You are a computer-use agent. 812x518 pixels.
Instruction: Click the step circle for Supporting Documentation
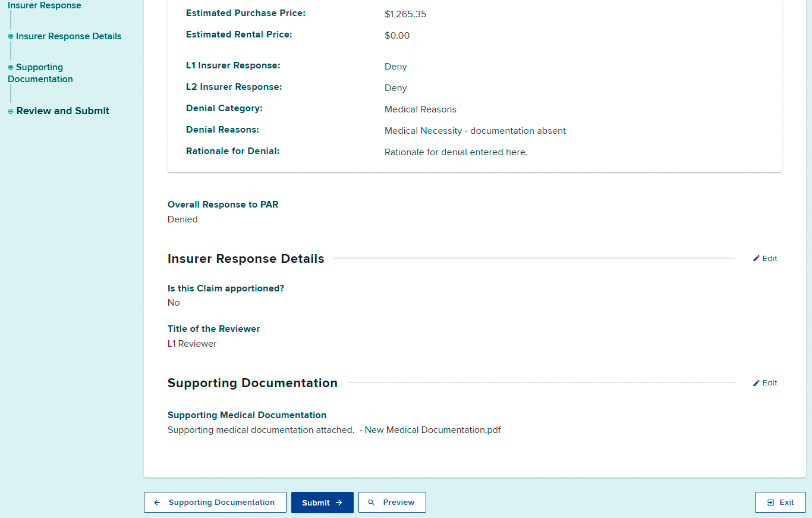point(11,68)
